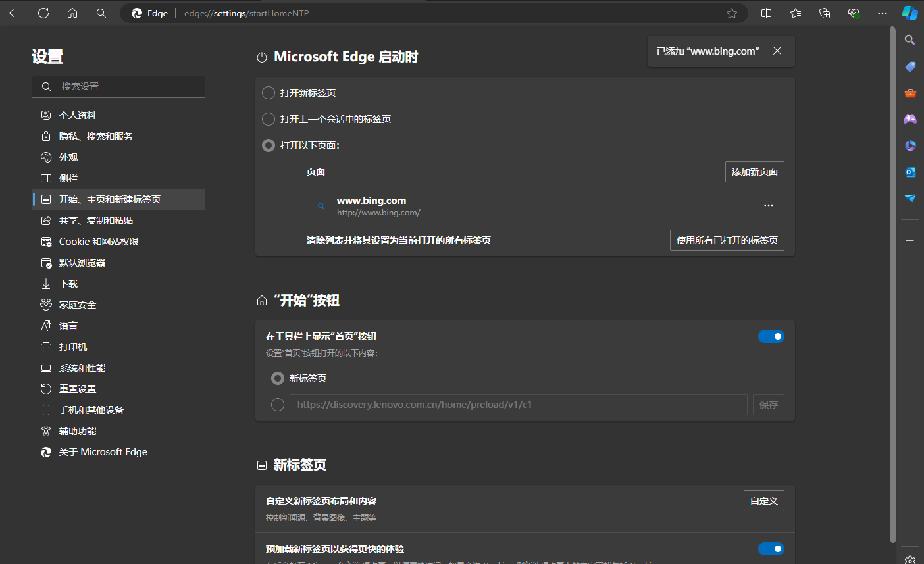Open 手机和其他设备 settings section
The image size is (924, 564).
[118, 410]
